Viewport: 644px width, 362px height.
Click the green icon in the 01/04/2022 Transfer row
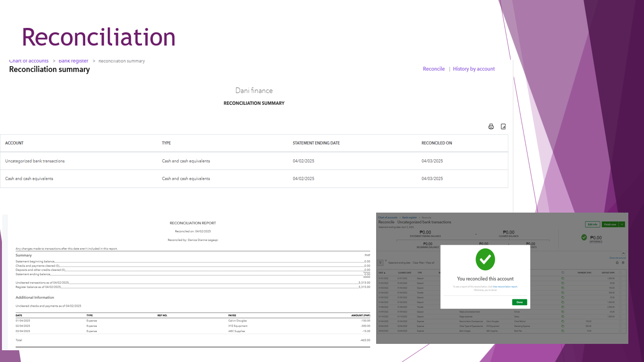[x=563, y=292]
